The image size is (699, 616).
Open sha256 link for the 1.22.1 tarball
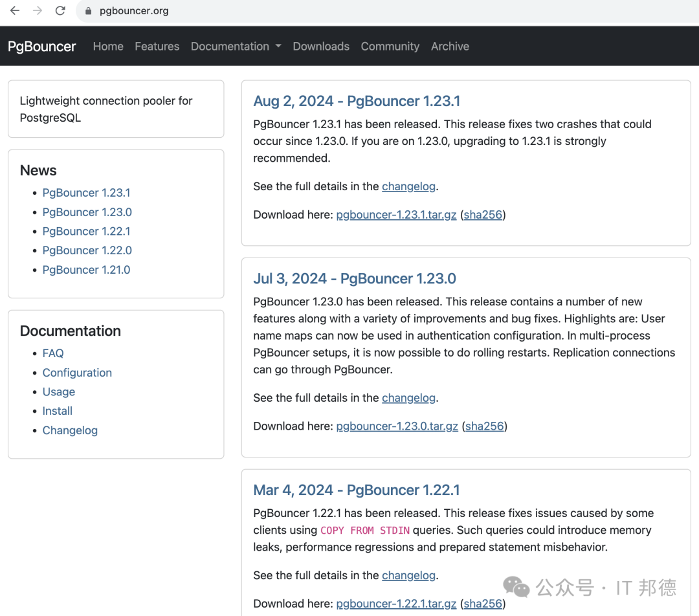click(x=483, y=604)
